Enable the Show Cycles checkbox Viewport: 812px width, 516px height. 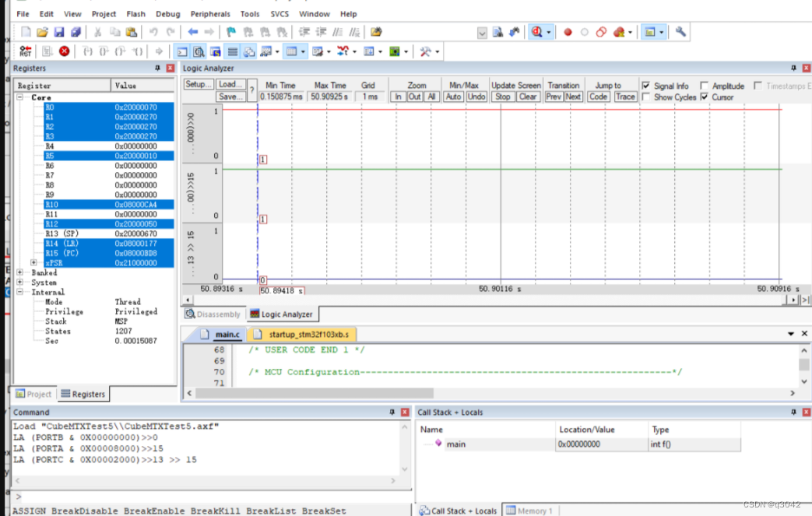[x=645, y=97]
